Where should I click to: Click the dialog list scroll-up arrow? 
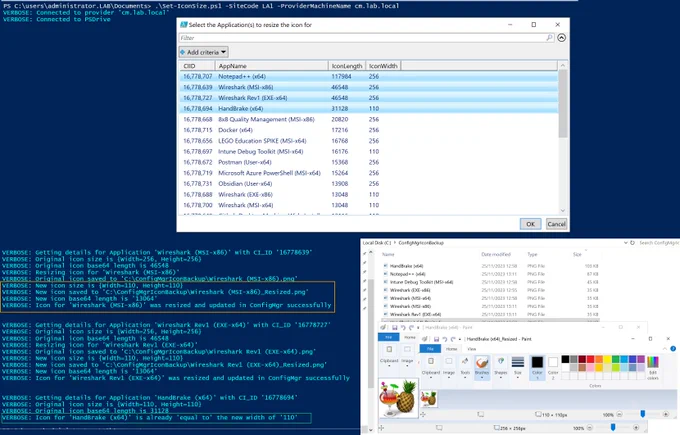[563, 65]
